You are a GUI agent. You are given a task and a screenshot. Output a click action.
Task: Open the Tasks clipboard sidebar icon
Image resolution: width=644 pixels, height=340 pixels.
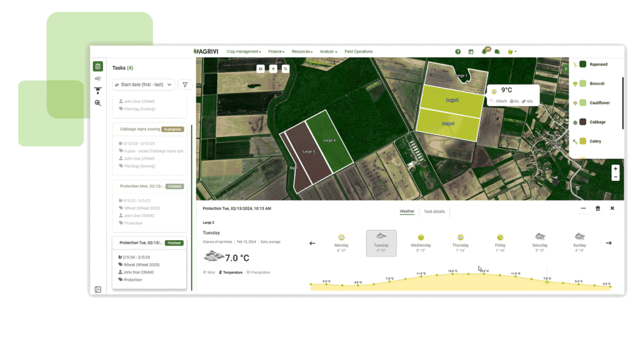[97, 67]
